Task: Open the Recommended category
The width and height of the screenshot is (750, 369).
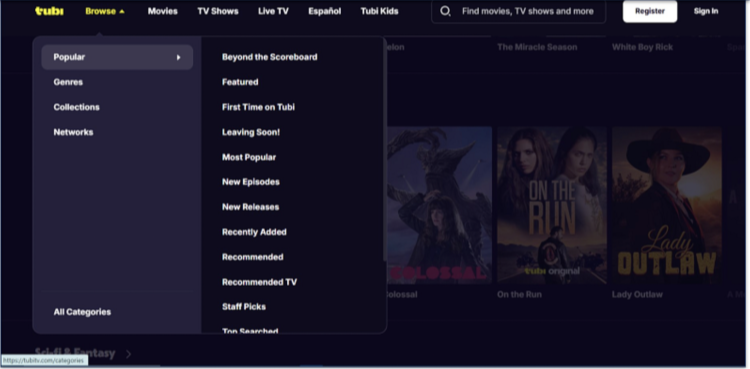Action: point(253,257)
